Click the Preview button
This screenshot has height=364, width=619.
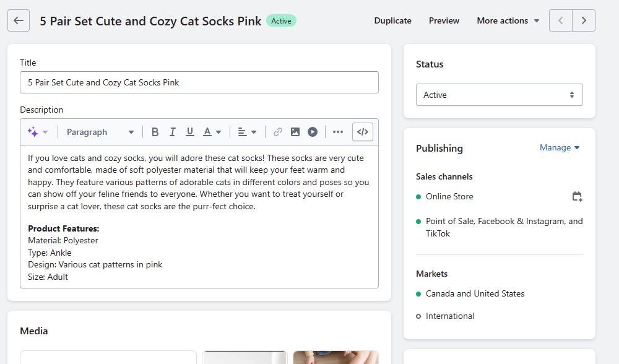444,20
